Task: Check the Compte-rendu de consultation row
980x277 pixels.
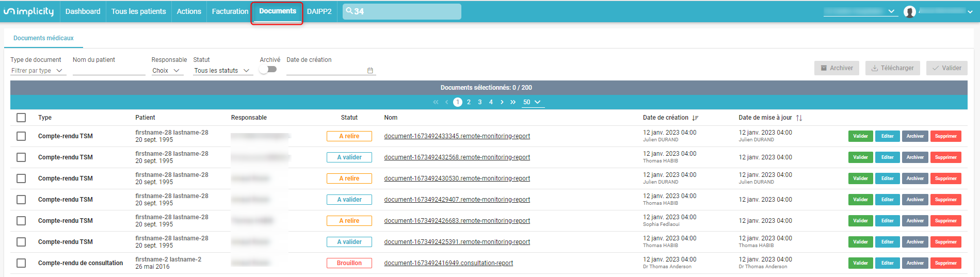Action: [x=21, y=263]
